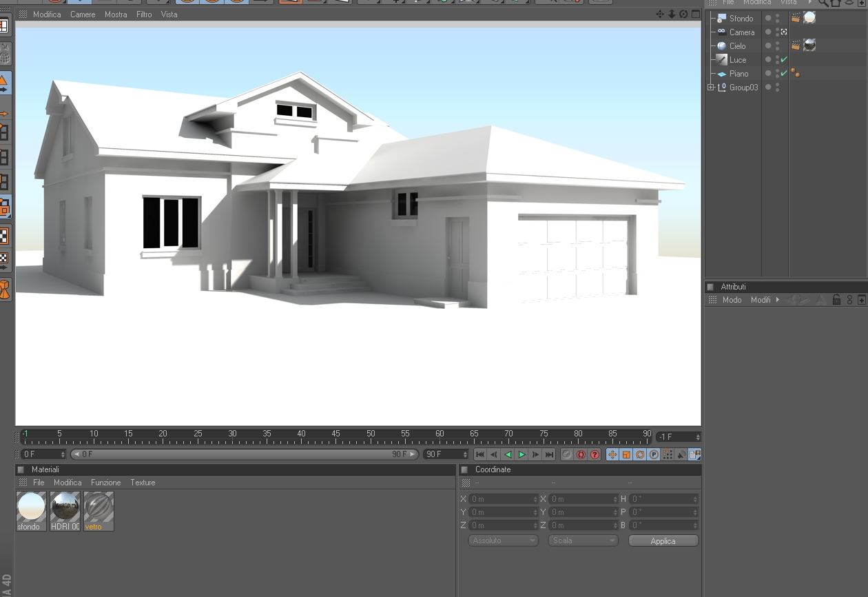
Task: Click the rotation H input field
Action: coord(664,499)
